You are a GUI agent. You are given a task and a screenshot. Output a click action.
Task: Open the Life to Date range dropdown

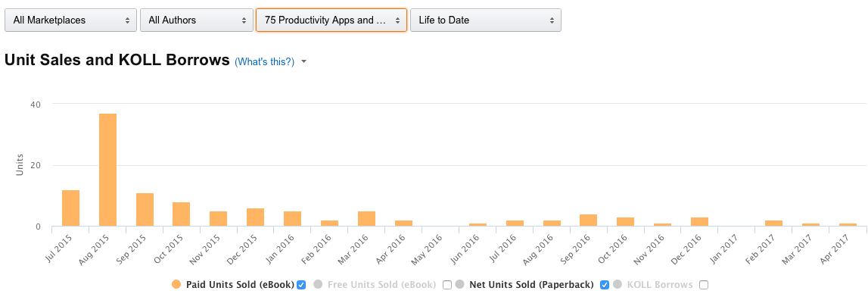coord(486,20)
